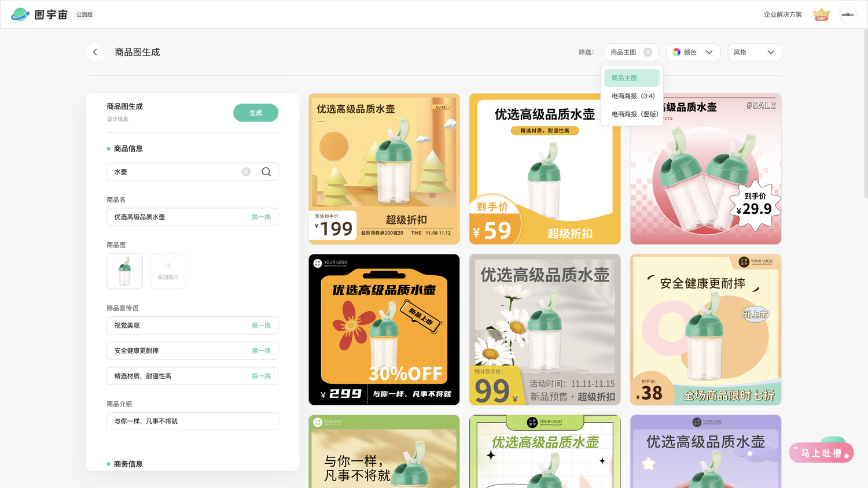868x488 pixels.
Task: Click the 图宇宙 planet logo
Action: pos(20,14)
